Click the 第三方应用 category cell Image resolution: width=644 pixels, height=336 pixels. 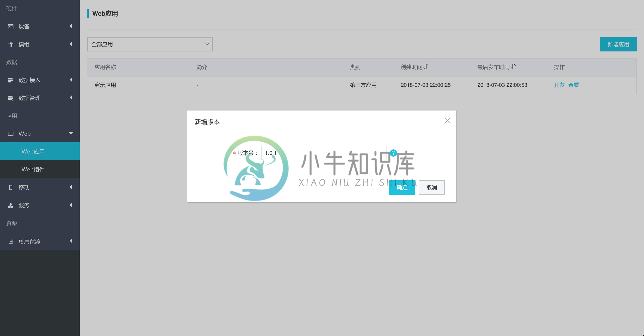[363, 85]
